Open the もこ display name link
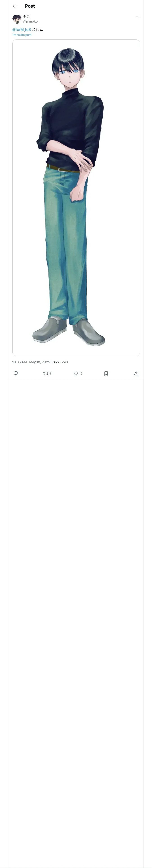This screenshot has width=152, height=868. click(26, 16)
